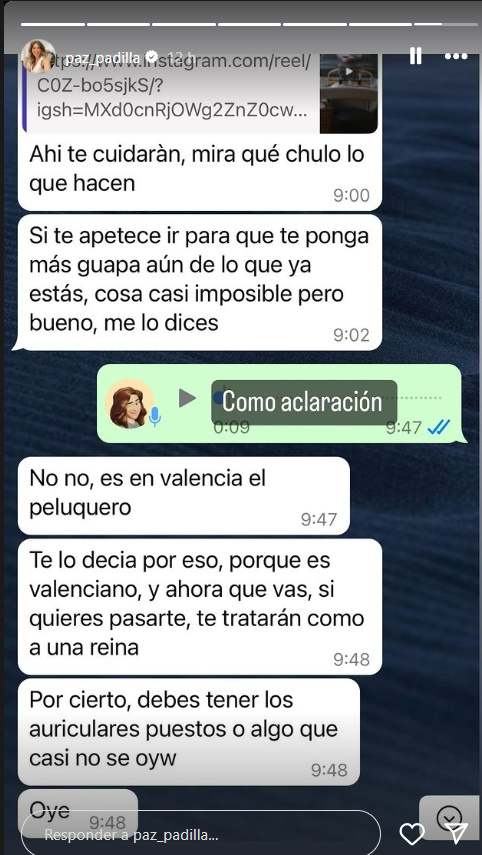Open the paz_padilla username link
The width and height of the screenshot is (482, 855).
pyautogui.click(x=104, y=57)
